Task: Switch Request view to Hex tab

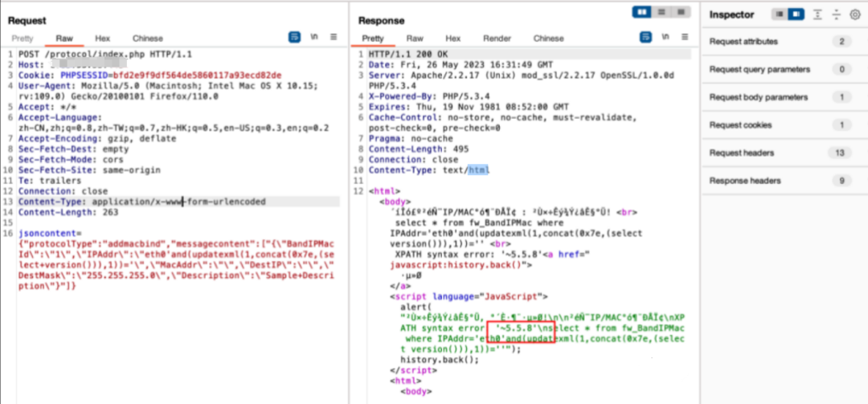Action: (x=102, y=39)
